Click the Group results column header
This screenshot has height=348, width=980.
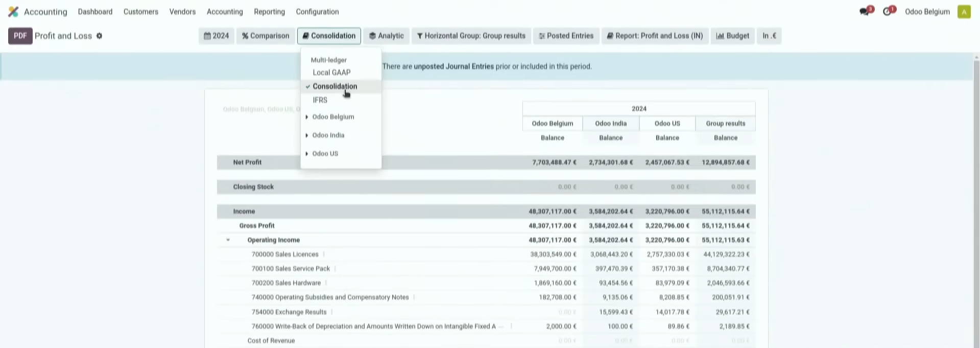[725, 124]
